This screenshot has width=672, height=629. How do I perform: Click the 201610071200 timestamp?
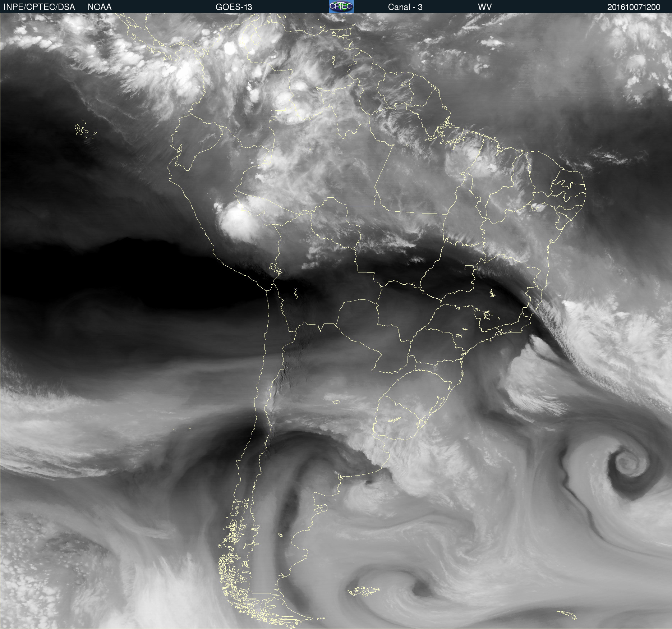click(x=634, y=7)
